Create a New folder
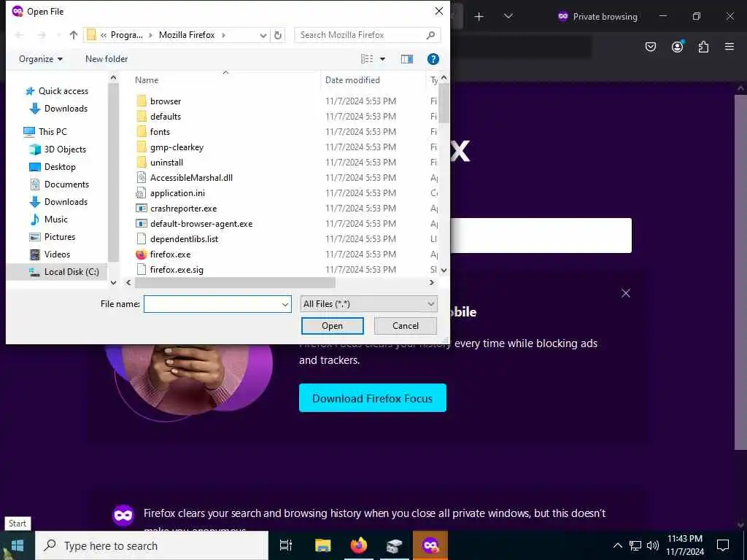Image resolution: width=747 pixels, height=560 pixels. point(107,59)
